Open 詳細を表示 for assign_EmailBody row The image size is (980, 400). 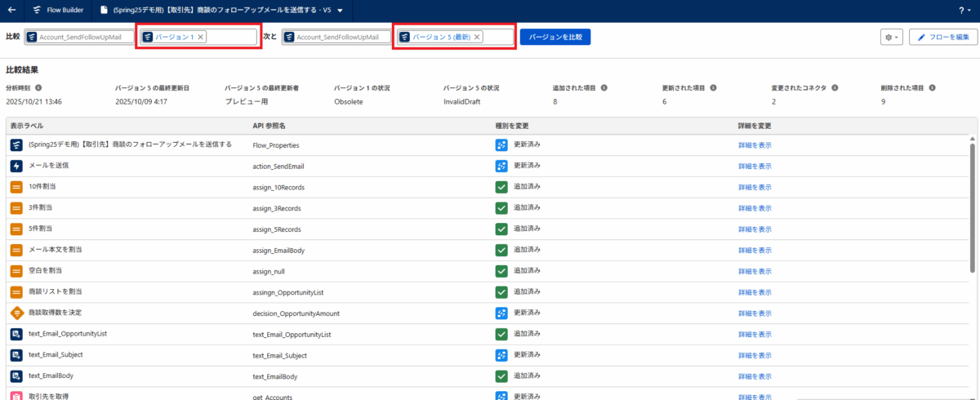755,250
